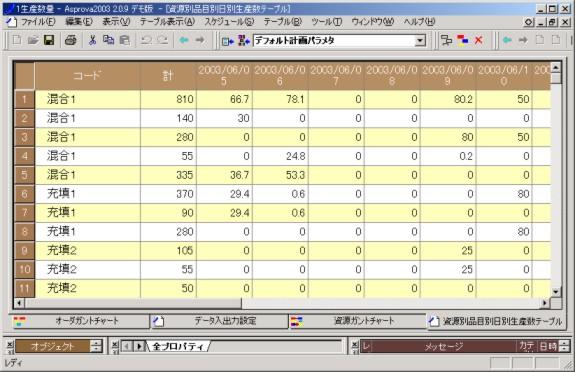This screenshot has height=372, width=575.
Task: Click the property tab scroll-right arrow
Action: [x=139, y=346]
